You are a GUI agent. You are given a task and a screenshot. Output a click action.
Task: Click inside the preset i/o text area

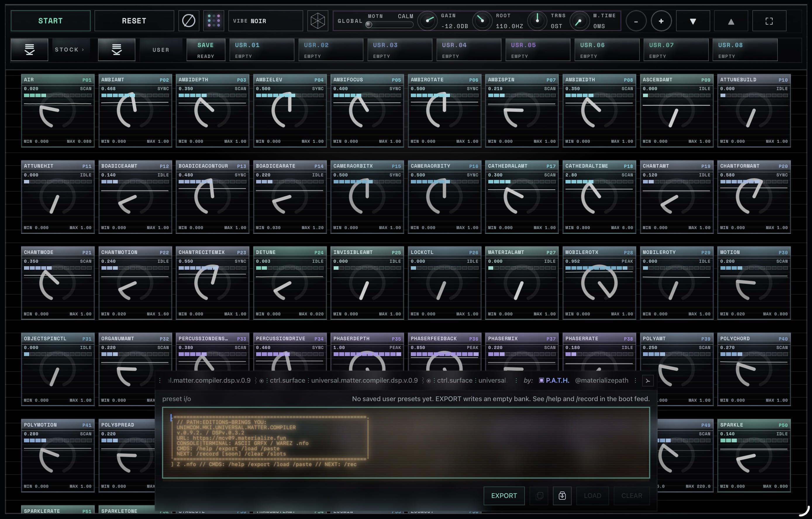coord(406,443)
